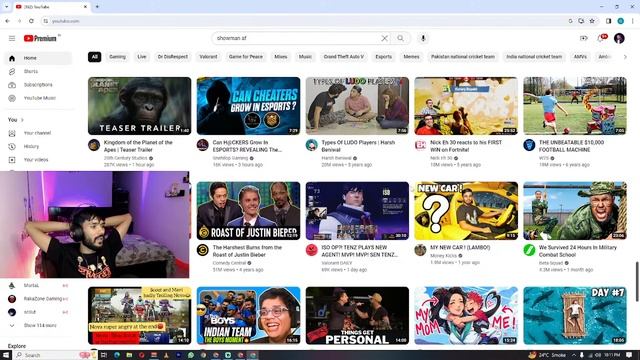Select Dr Disrespect filter chip
Viewport: 640px width, 360px height.
(x=173, y=57)
